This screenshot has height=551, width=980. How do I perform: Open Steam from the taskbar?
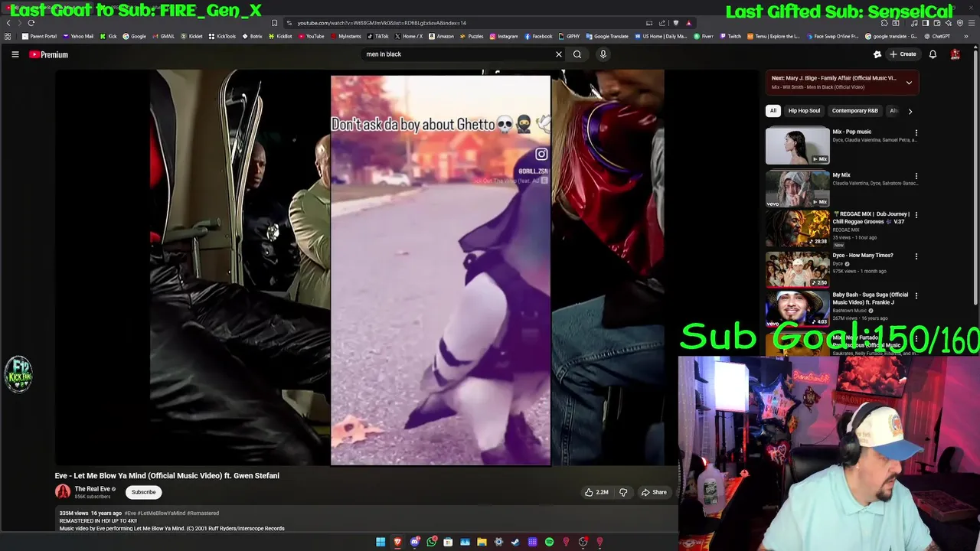515,542
